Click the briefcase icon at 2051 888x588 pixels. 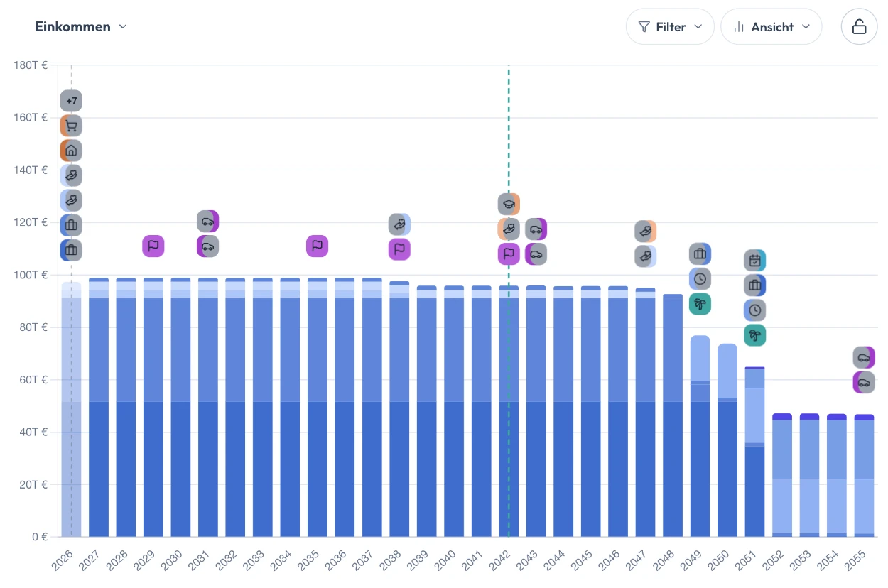(x=755, y=285)
